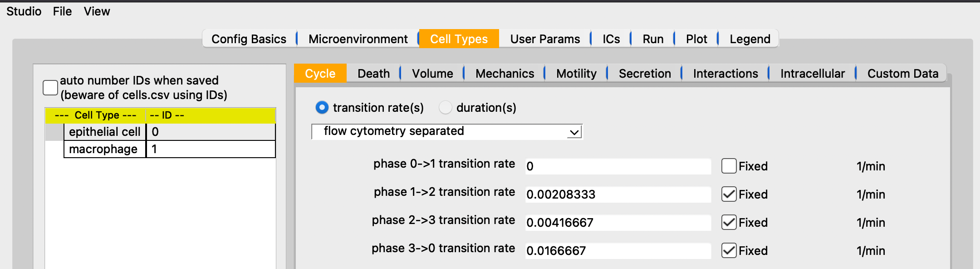Go to the User Params tab
The width and height of the screenshot is (980, 269).
click(x=545, y=39)
